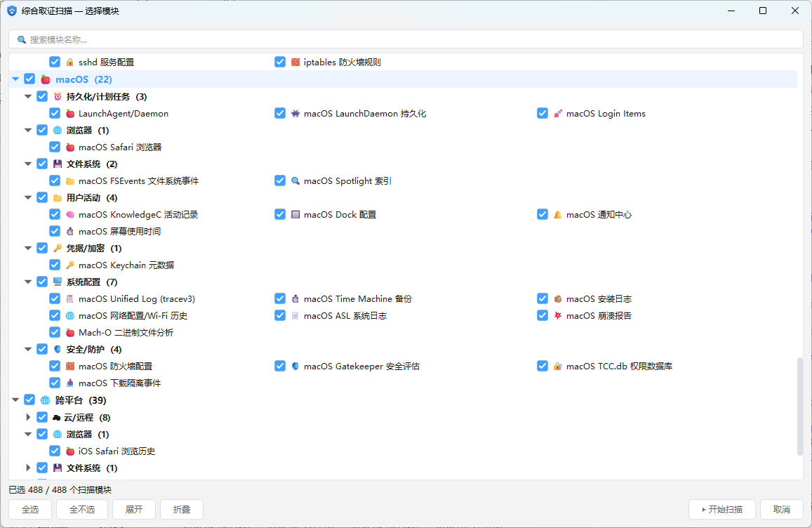Toggle macOS ASL 系统日志 checkbox

[279, 315]
